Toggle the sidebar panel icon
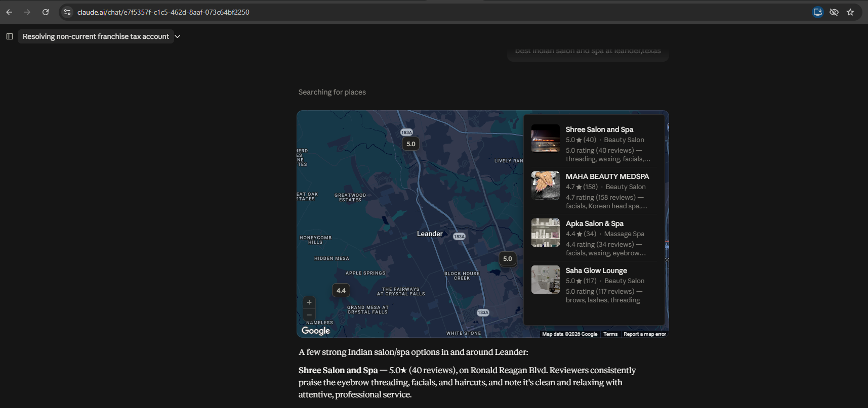Screen dimensions: 868x408 9,36
